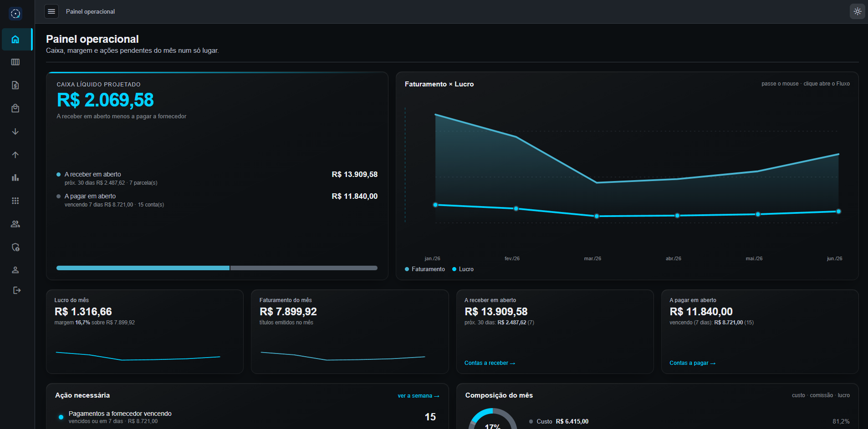Image resolution: width=868 pixels, height=429 pixels.
Task: Click the 'CAIXA LÍQUIDO PROJETADO' label
Action: tap(98, 85)
